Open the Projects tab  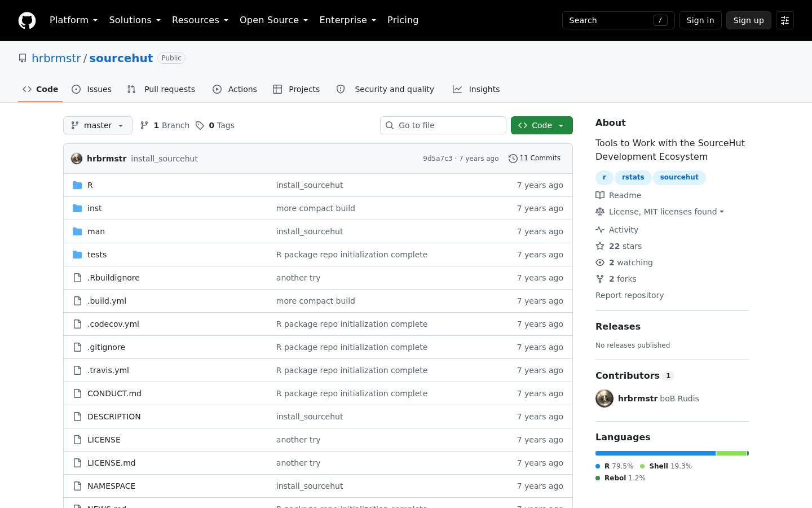coord(297,89)
